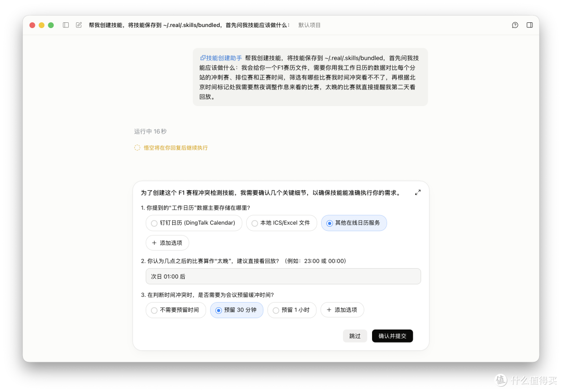Select 不需要预留时间 option
562x392 pixels.
pos(176,310)
